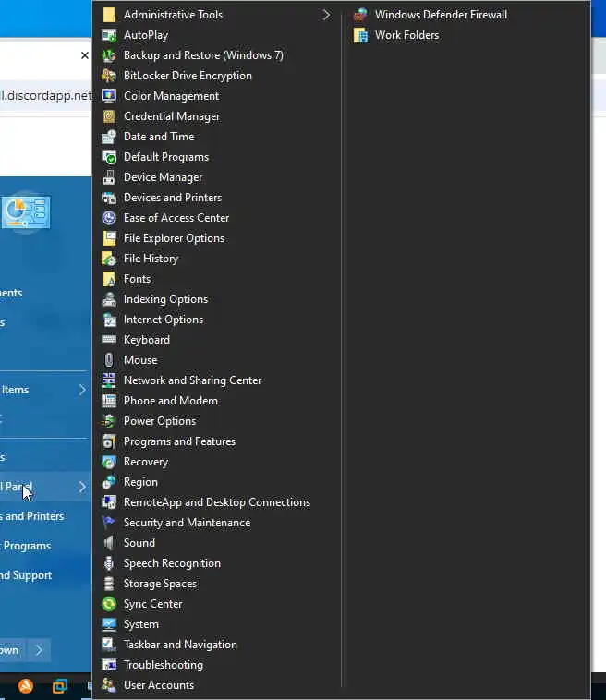Click the Mouse icon
606x700 pixels.
[109, 360]
